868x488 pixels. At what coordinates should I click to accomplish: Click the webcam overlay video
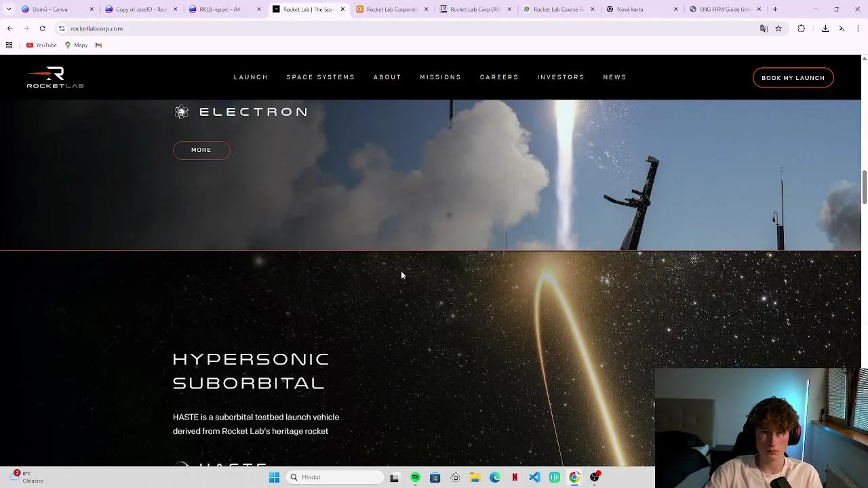tap(762, 428)
